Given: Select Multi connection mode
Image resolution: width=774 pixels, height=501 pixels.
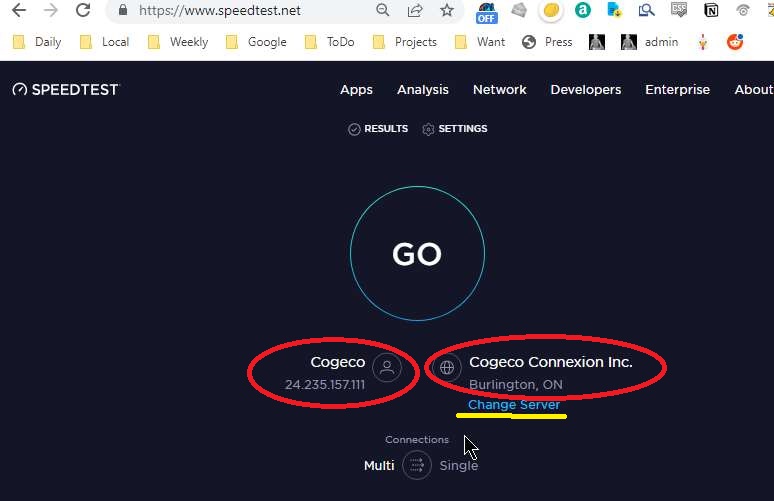Looking at the screenshot, I should click(379, 465).
